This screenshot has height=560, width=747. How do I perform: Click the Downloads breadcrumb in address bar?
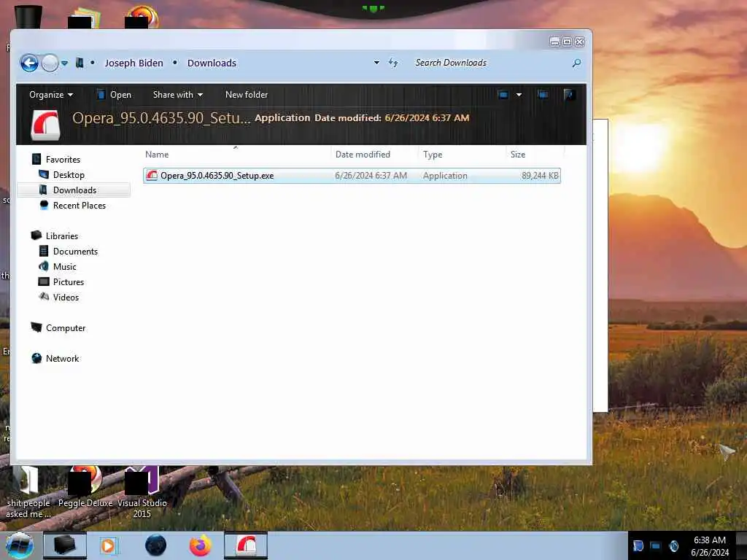[212, 63]
